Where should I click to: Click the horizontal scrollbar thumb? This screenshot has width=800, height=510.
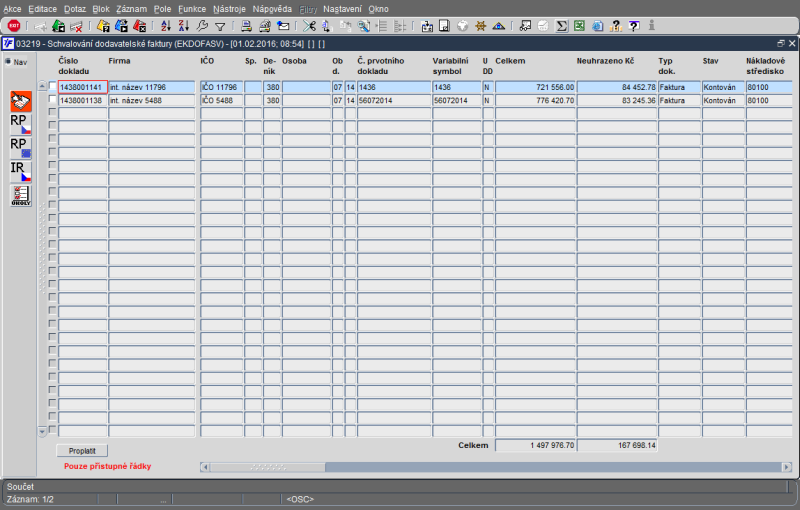point(268,467)
